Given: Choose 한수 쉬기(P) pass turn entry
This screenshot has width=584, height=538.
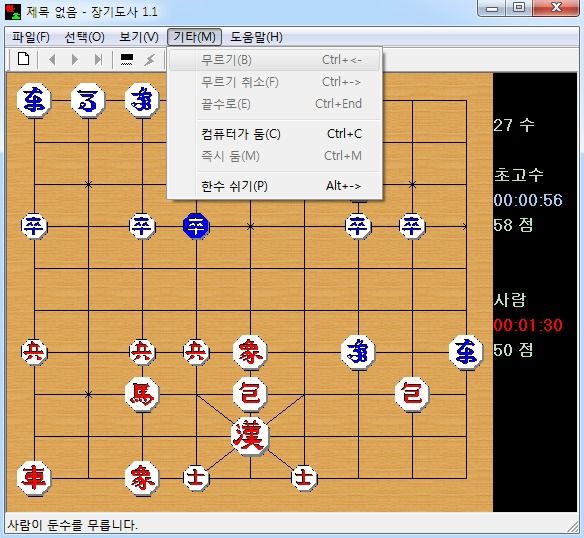Looking at the screenshot, I should point(275,186).
